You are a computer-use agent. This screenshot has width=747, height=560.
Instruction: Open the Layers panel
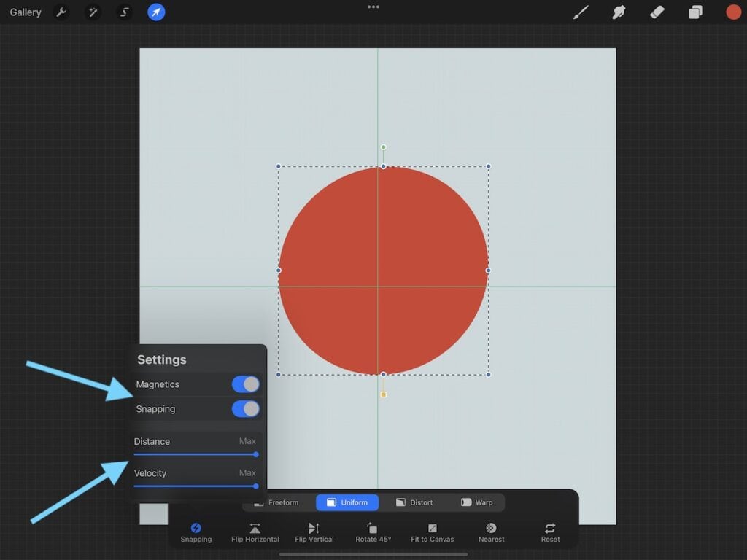[x=695, y=12]
